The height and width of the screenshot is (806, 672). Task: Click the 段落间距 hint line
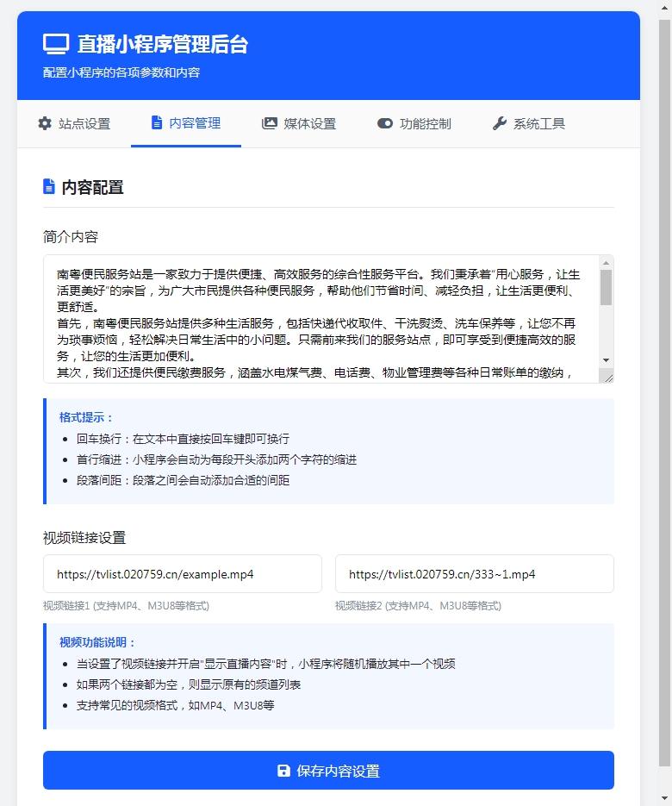183,480
